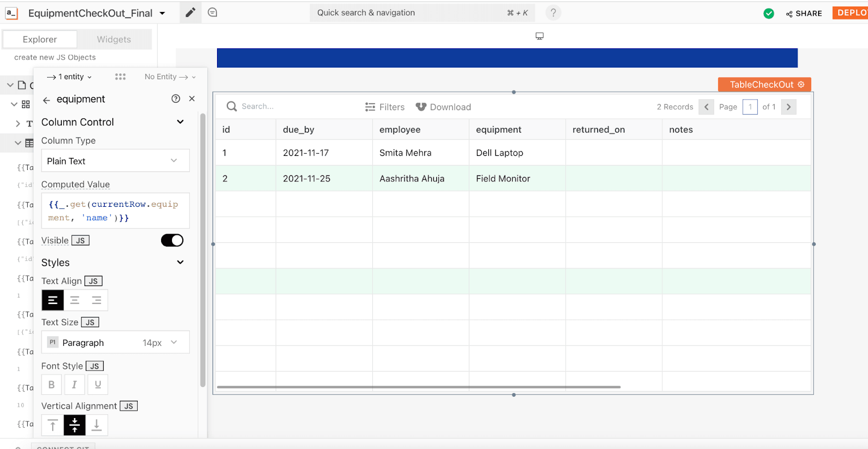Select left text align
Screen dimensions: 868x449
(53, 300)
